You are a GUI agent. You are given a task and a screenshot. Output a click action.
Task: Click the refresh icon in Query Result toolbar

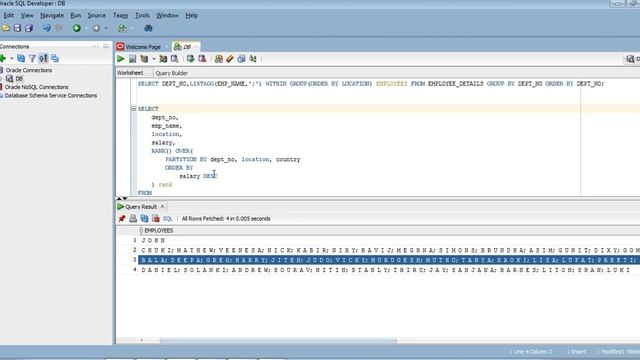pyautogui.click(x=144, y=219)
